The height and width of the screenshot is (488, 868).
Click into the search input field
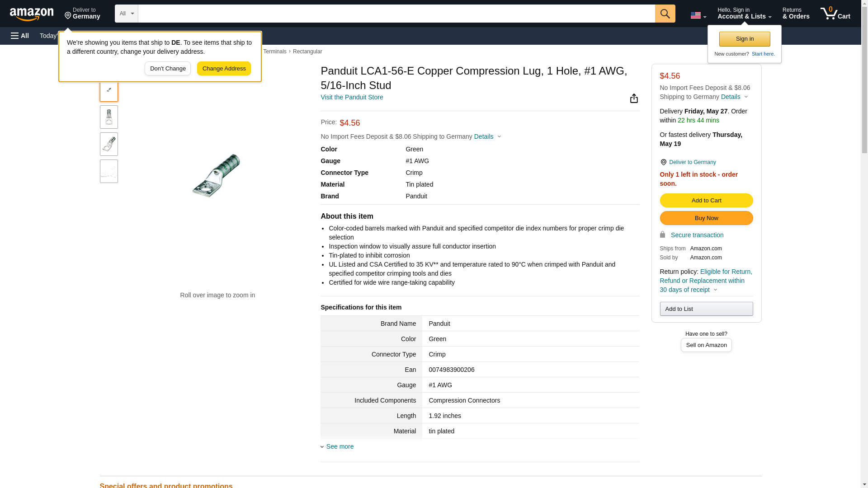click(x=396, y=14)
